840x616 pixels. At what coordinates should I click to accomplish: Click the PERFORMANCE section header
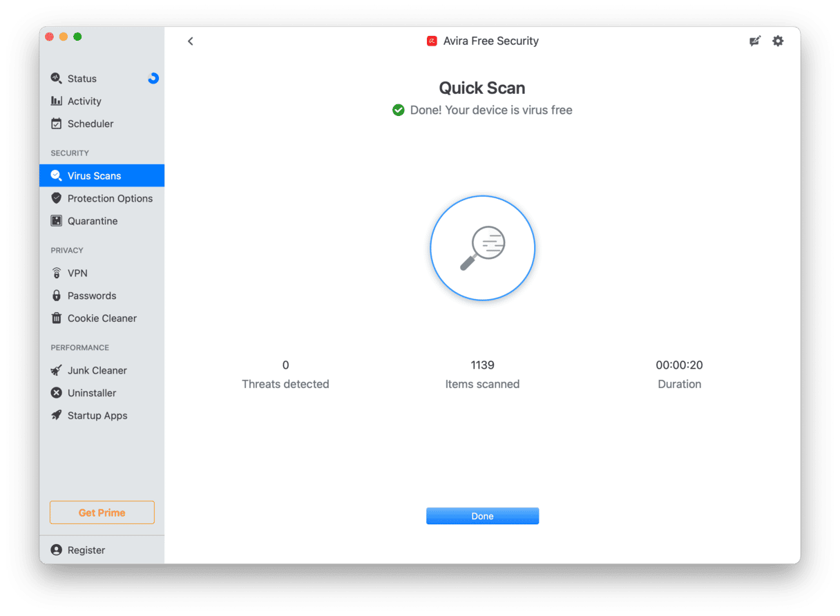80,348
